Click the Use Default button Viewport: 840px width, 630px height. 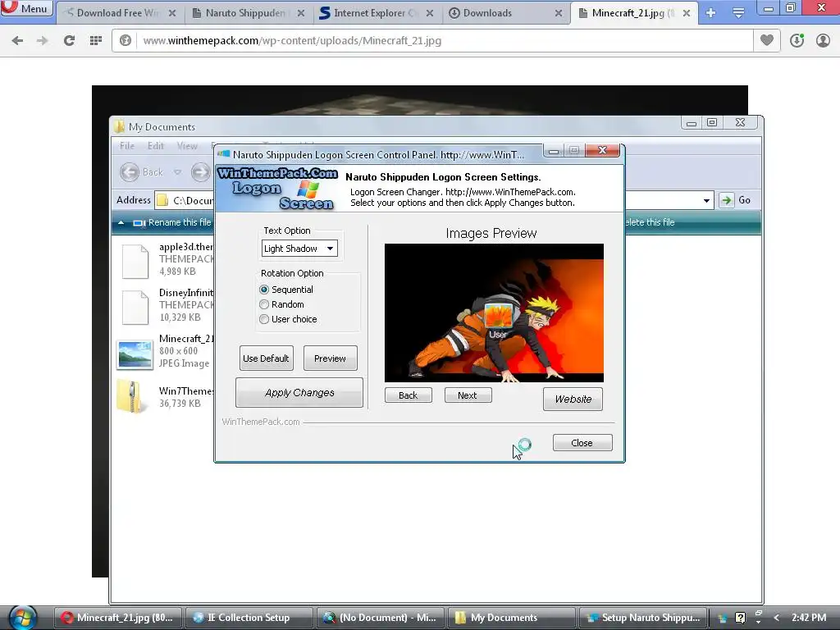click(267, 358)
